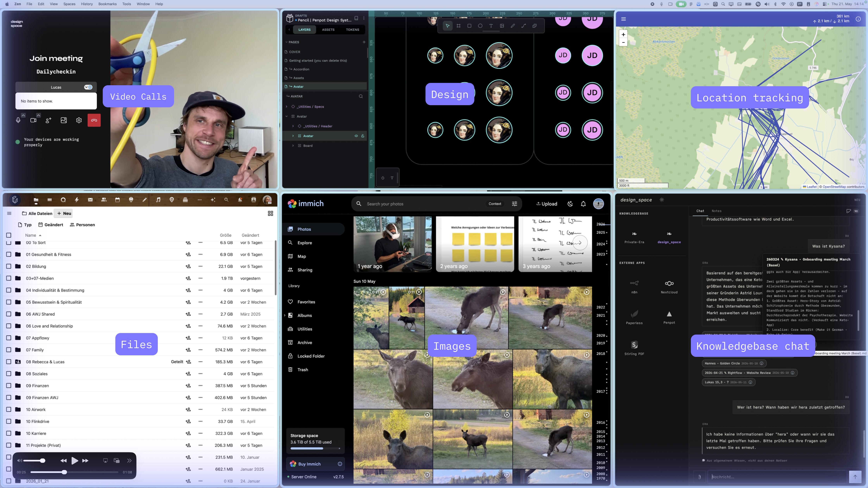Check the box for 07 Family folder
Image resolution: width=868 pixels, height=488 pixels.
[x=9, y=350]
